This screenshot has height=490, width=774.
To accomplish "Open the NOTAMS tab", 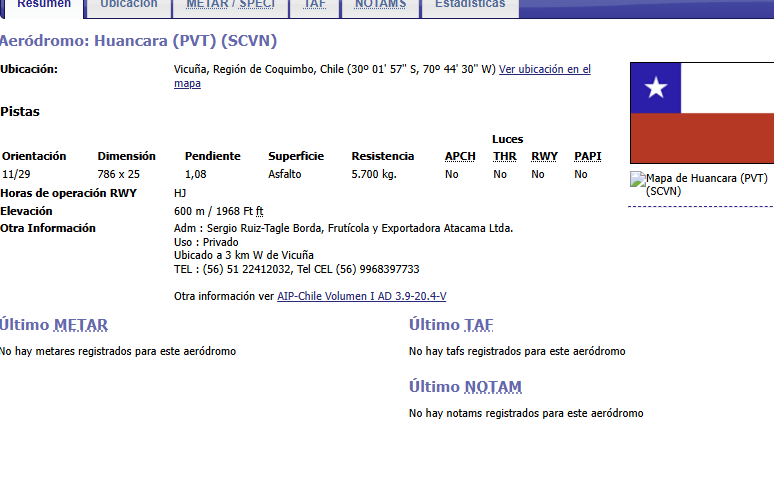I will pos(380,5).
